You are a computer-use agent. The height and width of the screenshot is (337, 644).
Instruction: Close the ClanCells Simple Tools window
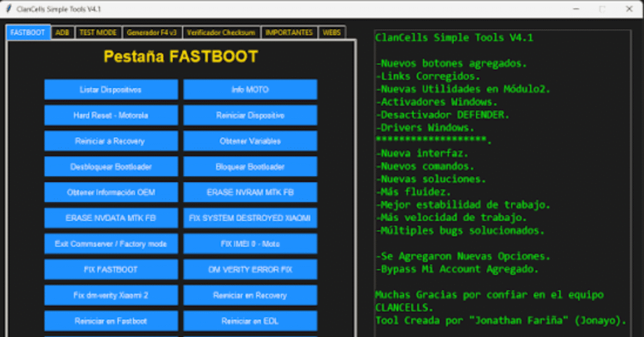point(629,9)
